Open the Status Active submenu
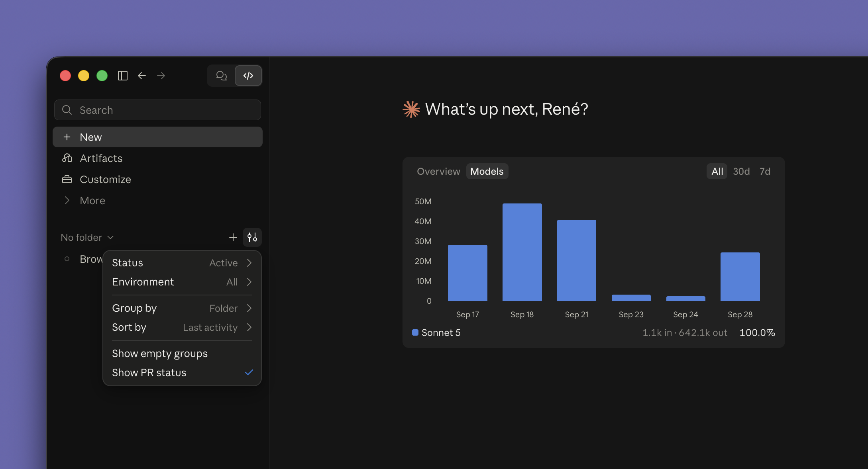This screenshot has width=868, height=469. pyautogui.click(x=182, y=263)
